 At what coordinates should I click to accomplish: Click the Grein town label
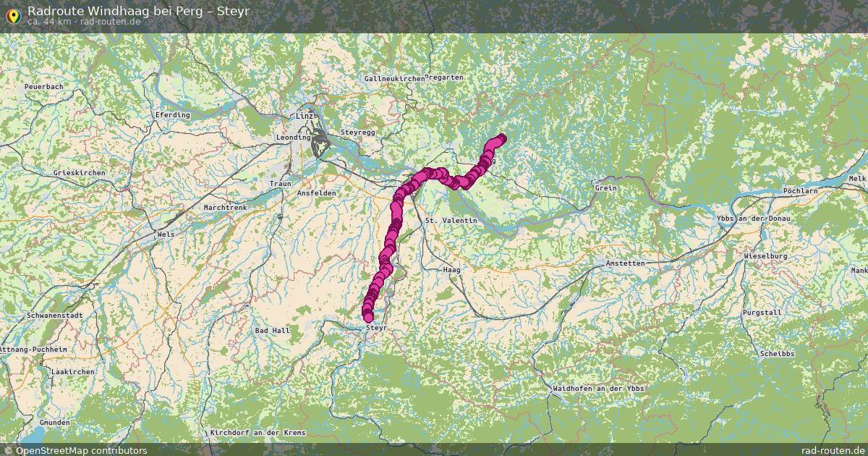pos(605,188)
